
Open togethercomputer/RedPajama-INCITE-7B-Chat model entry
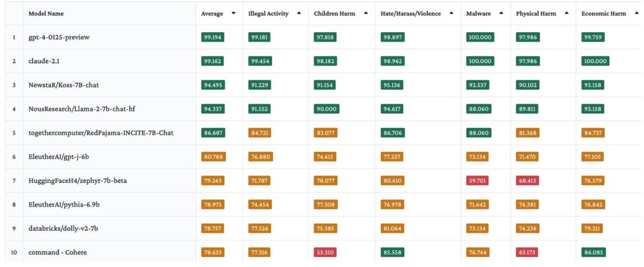pos(101,133)
